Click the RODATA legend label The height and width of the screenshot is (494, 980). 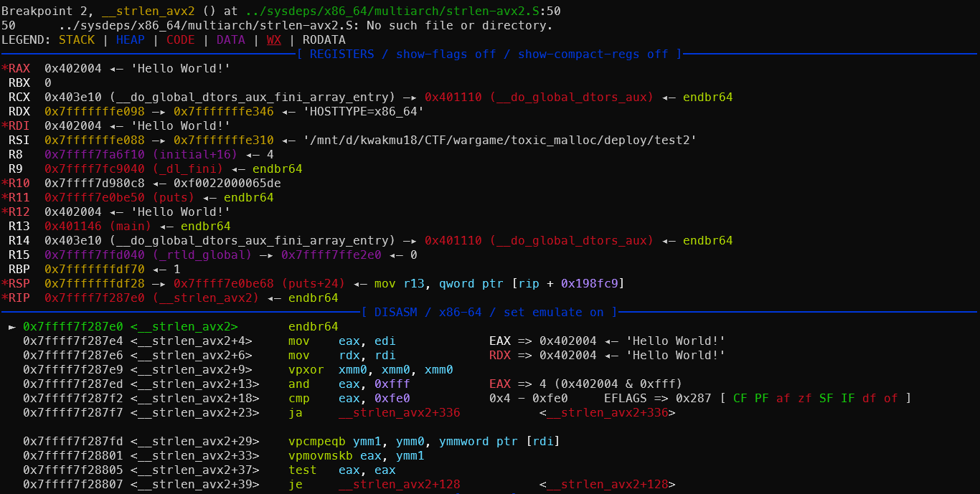(324, 39)
